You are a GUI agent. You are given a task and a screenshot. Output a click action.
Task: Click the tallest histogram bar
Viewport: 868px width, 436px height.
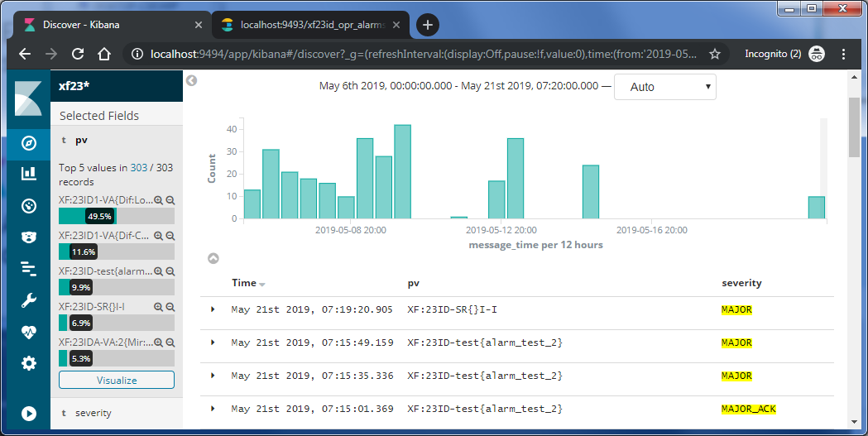click(402, 171)
